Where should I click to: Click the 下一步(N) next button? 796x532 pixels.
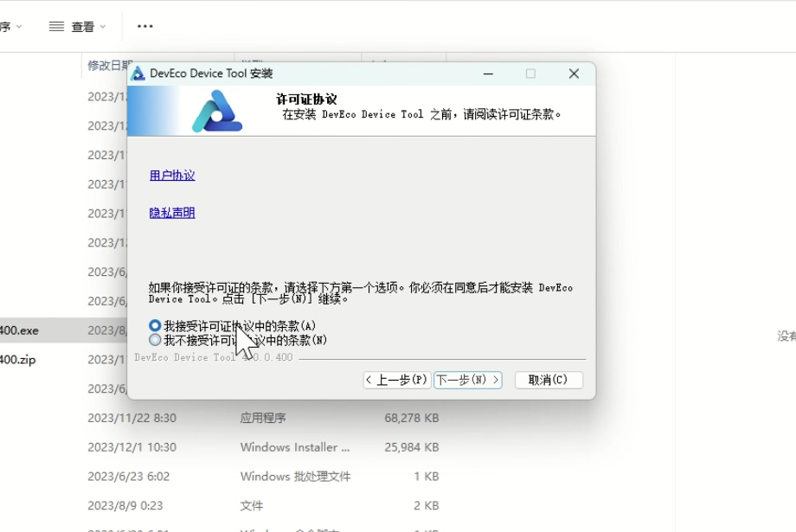click(x=467, y=380)
